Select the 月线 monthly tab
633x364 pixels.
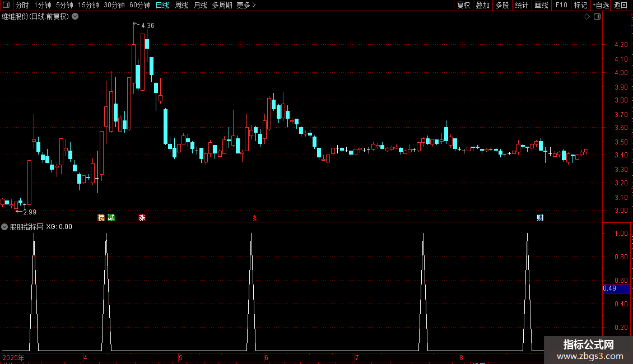point(200,5)
